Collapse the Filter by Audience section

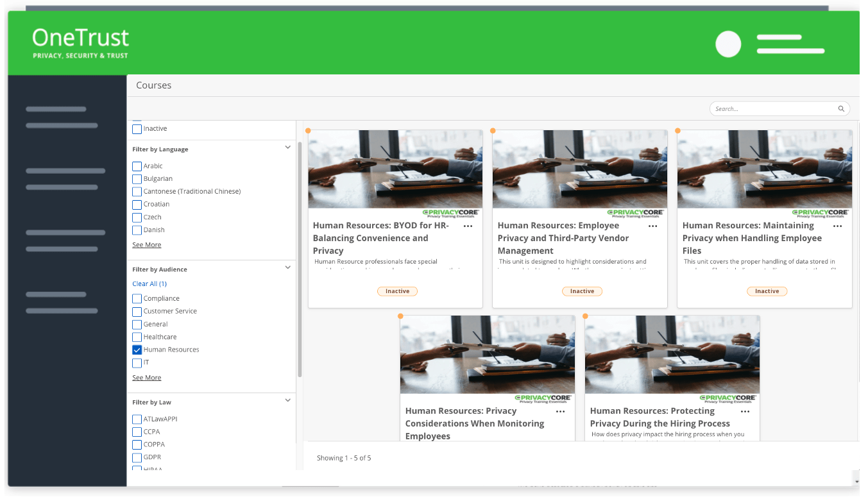coord(287,267)
